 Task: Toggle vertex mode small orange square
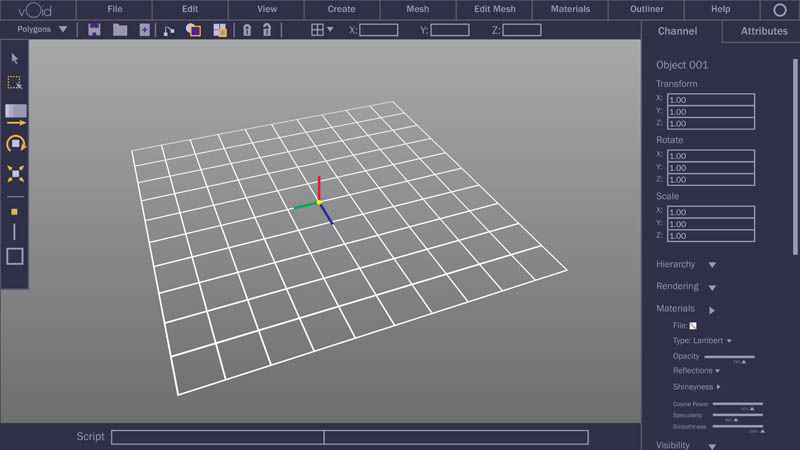tap(14, 212)
